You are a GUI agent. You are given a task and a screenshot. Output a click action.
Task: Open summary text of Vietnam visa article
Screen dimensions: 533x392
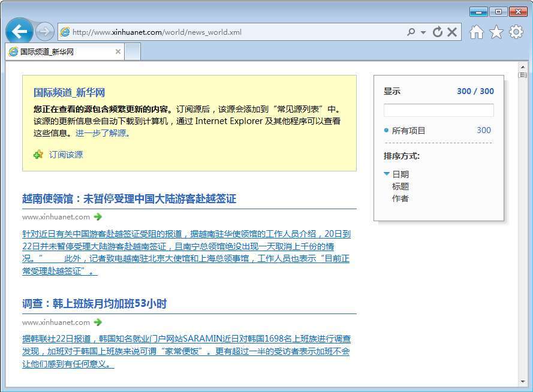tap(186, 252)
